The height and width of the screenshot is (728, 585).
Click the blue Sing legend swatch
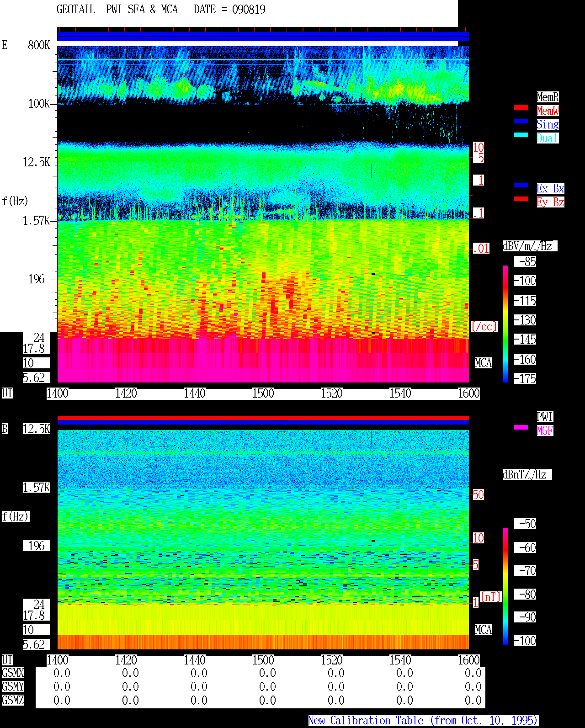tap(521, 121)
